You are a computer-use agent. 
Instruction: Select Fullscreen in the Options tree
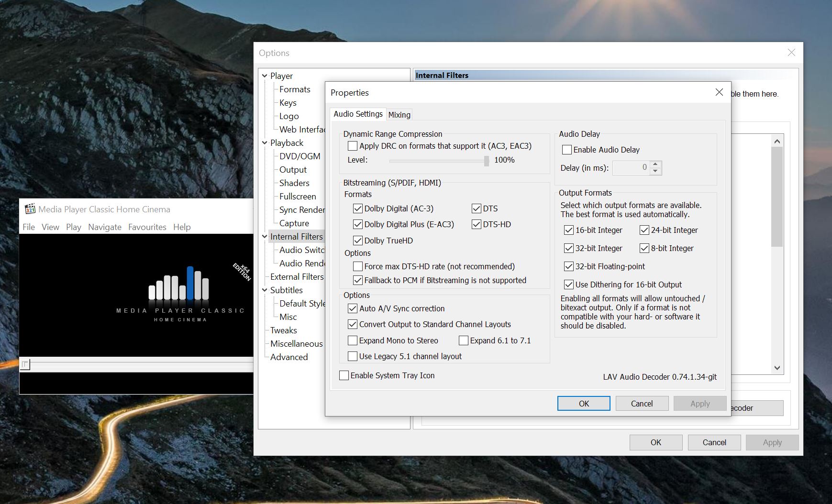coord(298,196)
